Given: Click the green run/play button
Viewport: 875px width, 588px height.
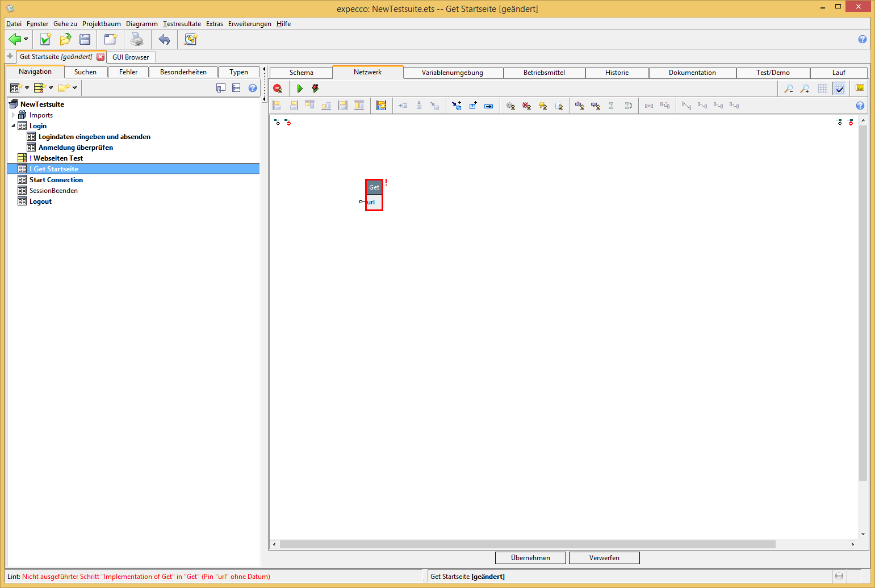Looking at the screenshot, I should pos(300,89).
